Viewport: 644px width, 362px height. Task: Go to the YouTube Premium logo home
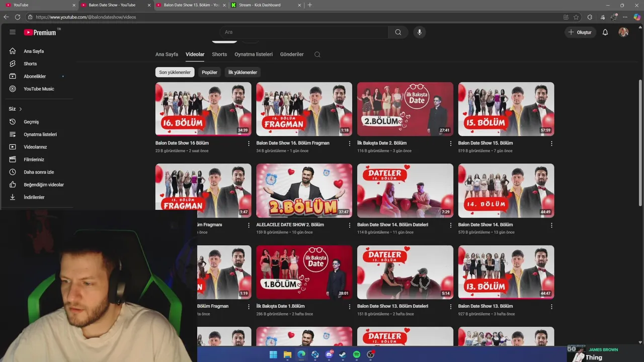pos(40,32)
